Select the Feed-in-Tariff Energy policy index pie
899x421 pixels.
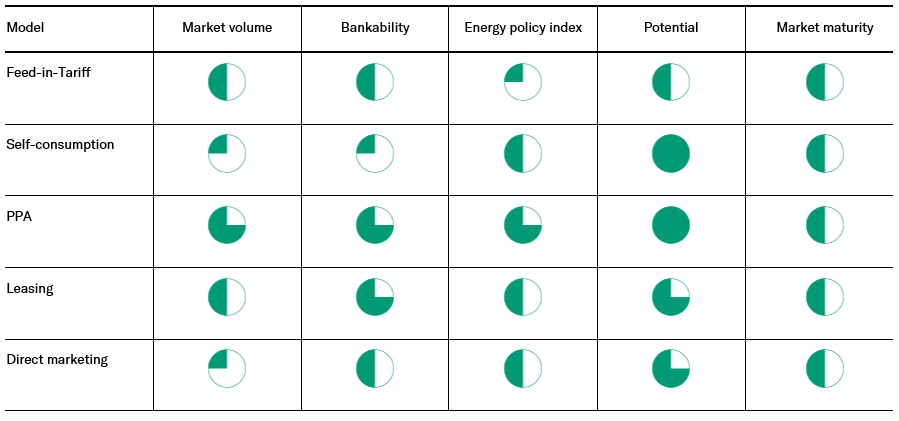tap(523, 82)
